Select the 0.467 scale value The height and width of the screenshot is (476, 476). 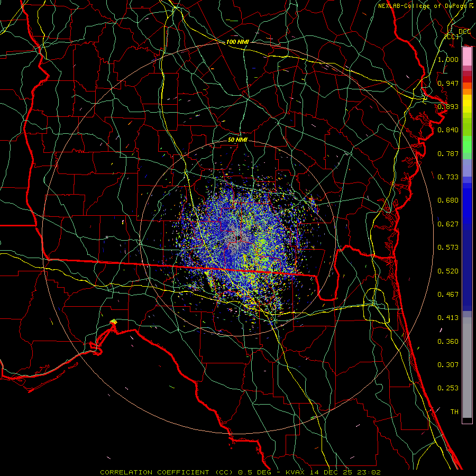point(448,295)
